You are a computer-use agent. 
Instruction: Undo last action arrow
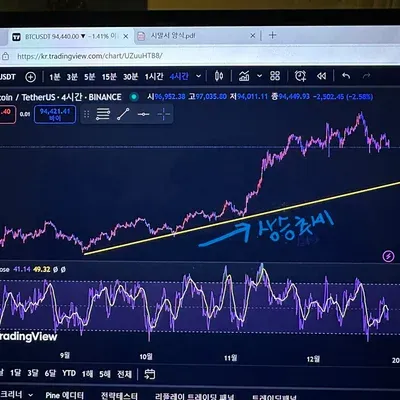(x=346, y=76)
